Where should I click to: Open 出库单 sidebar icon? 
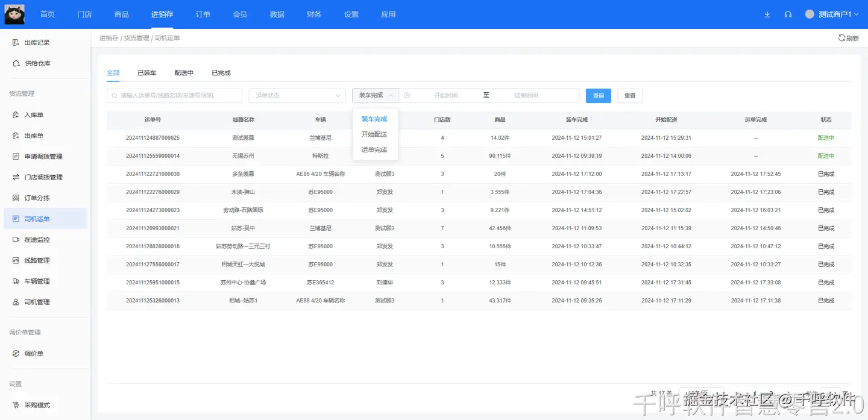coord(16,136)
